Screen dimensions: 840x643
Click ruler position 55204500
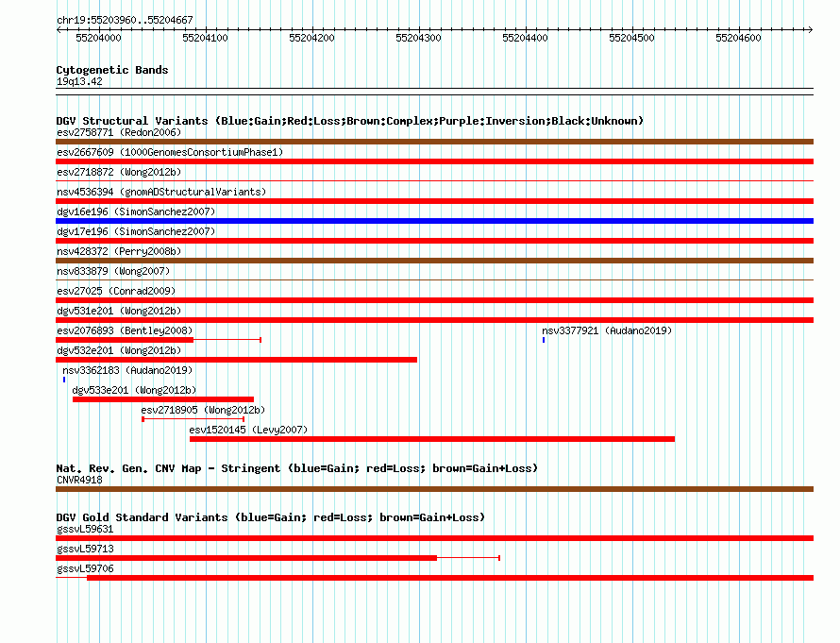(631, 38)
